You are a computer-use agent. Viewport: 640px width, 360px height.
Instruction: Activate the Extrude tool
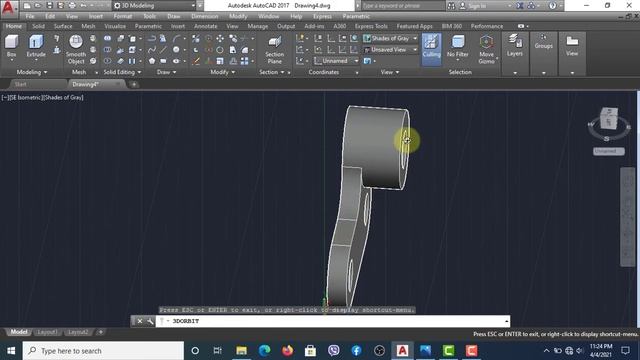click(36, 46)
